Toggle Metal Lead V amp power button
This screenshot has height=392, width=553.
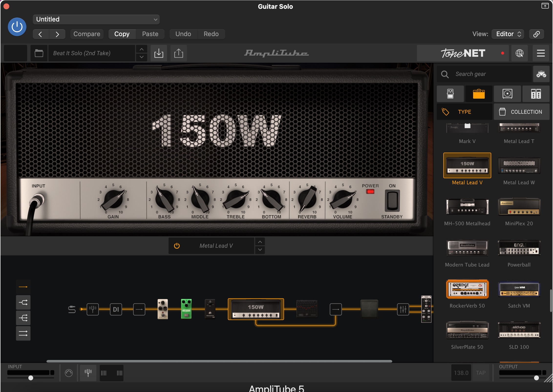pyautogui.click(x=177, y=246)
